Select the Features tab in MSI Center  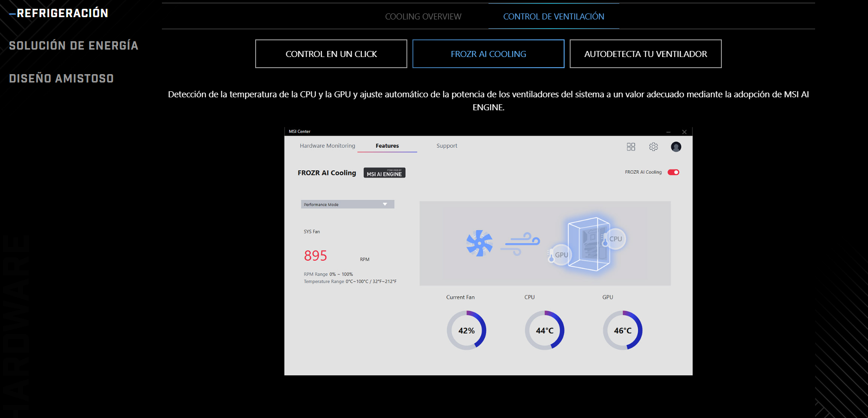pyautogui.click(x=387, y=146)
